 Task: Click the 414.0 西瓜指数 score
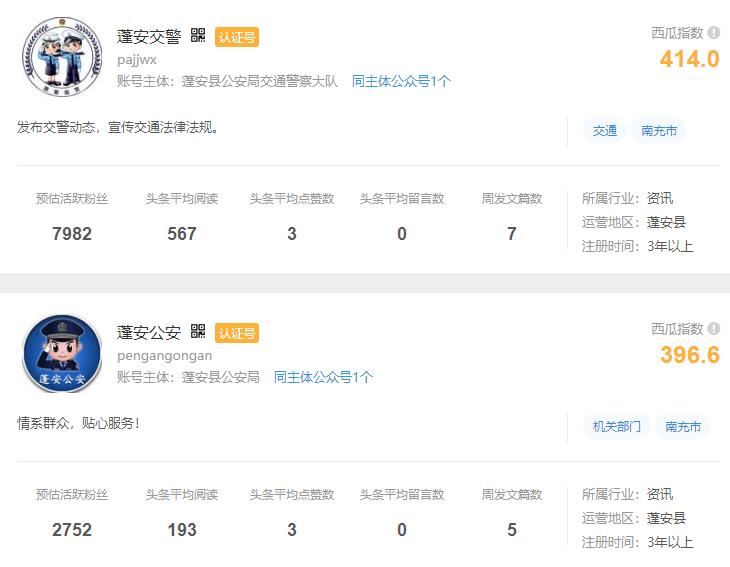(x=689, y=59)
